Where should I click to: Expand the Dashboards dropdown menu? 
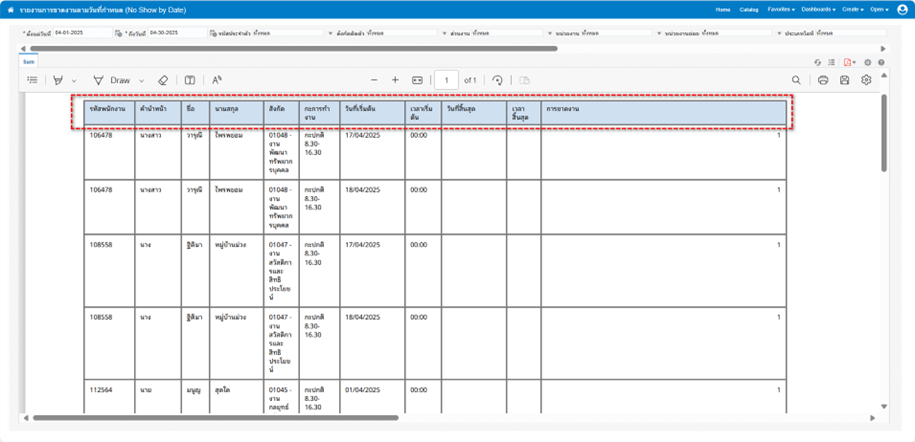coord(818,9)
